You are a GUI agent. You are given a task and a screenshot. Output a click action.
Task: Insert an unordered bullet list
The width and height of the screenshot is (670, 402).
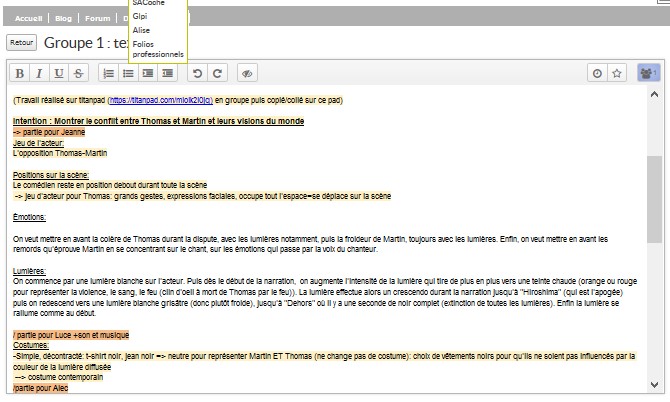tap(128, 73)
